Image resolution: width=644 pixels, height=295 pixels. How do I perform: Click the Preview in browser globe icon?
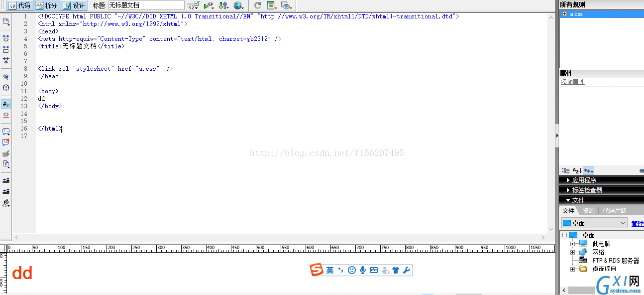(239, 5)
